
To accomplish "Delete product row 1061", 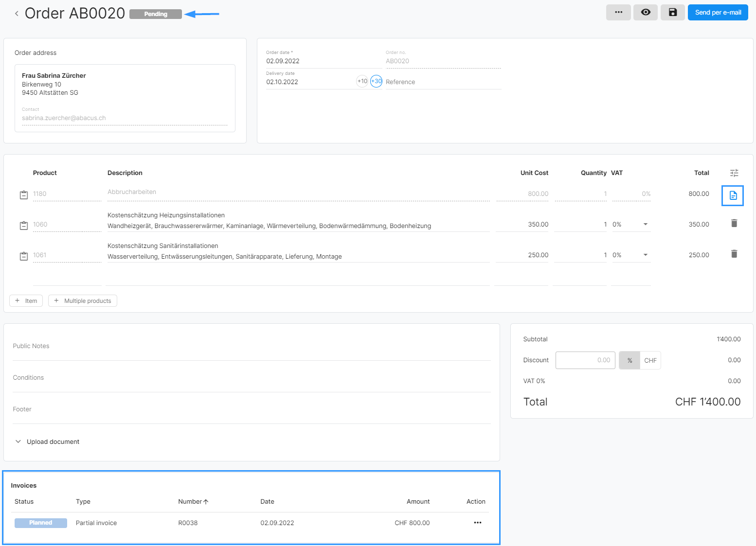I will click(x=734, y=254).
